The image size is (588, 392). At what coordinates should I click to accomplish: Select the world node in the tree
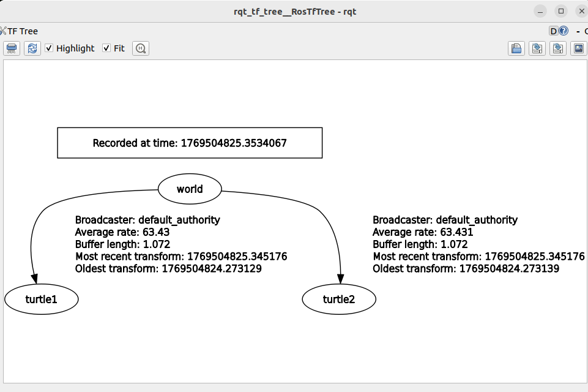(190, 189)
